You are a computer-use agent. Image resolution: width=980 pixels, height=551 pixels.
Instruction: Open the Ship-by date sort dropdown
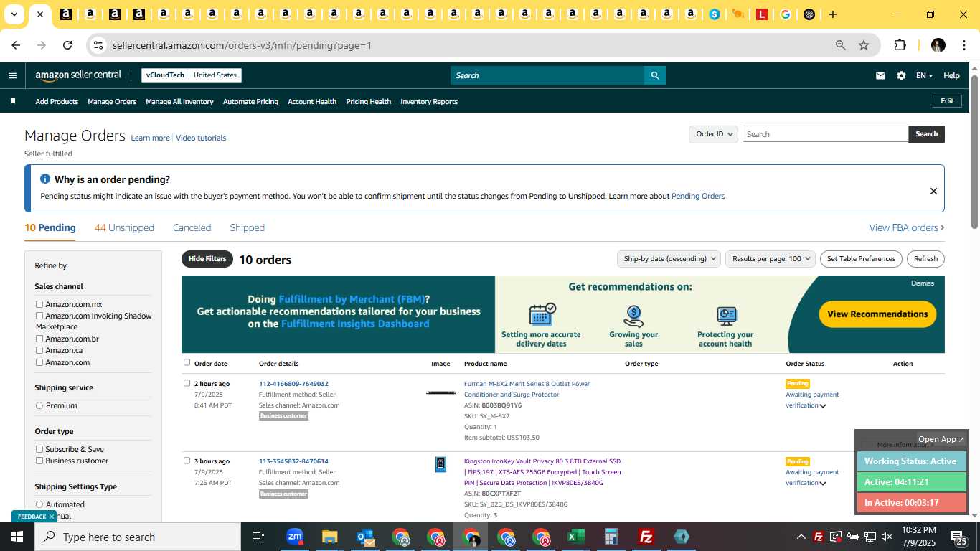click(669, 258)
